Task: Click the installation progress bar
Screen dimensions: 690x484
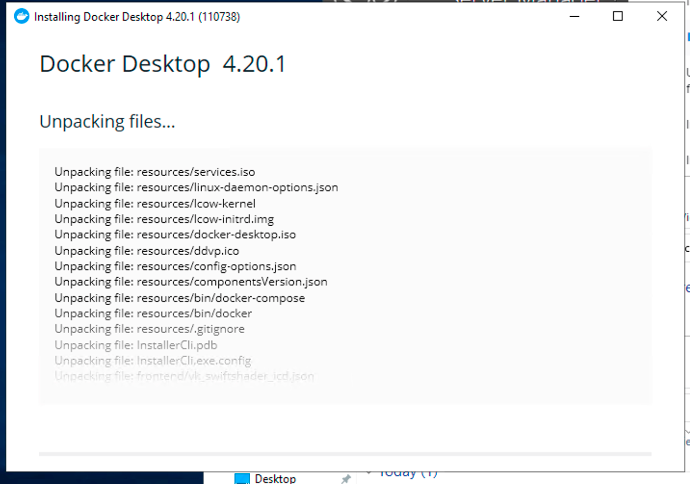Action: (x=345, y=454)
